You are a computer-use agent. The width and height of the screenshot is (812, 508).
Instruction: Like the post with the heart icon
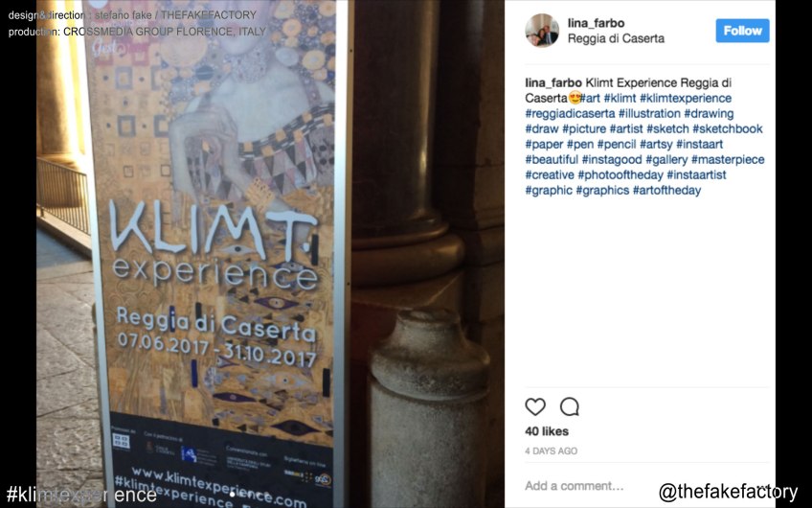(535, 407)
